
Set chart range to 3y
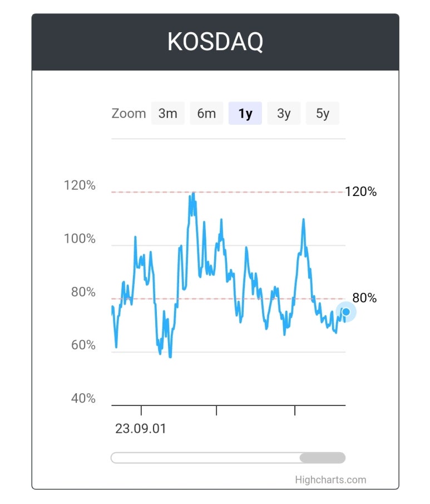click(x=284, y=113)
